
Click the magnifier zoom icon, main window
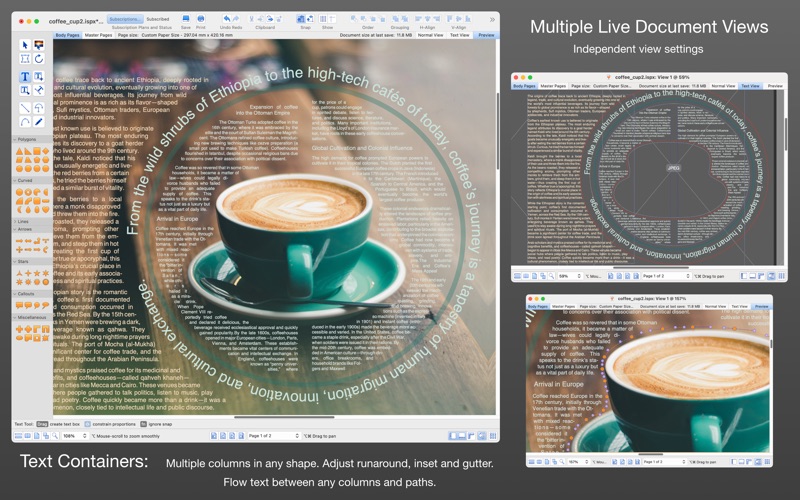[x=55, y=436]
